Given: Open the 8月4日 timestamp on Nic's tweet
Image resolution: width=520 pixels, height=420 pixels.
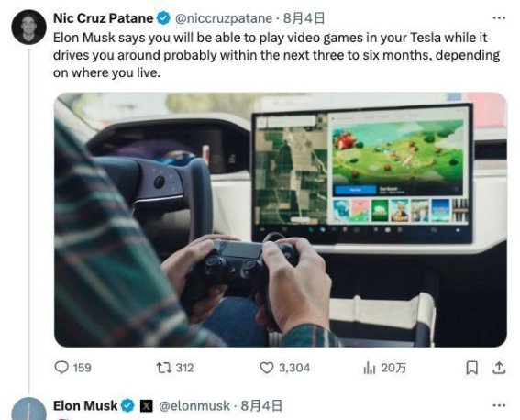Looking at the screenshot, I should tap(304, 18).
